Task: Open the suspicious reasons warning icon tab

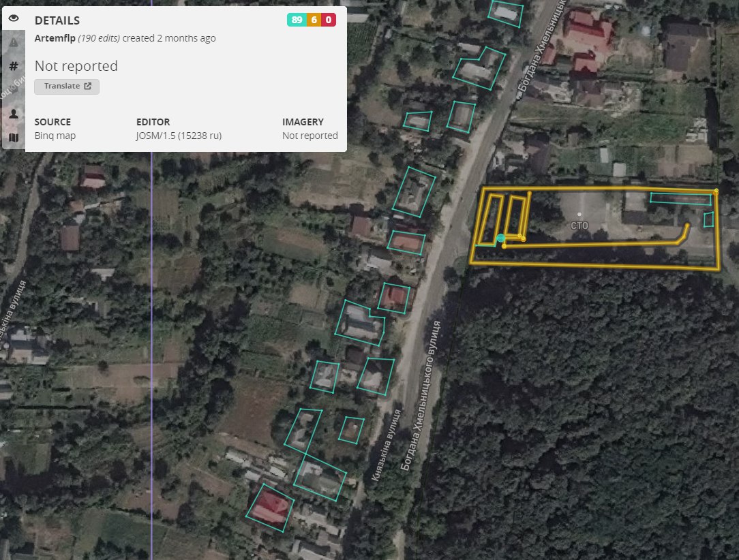Action: tap(14, 42)
